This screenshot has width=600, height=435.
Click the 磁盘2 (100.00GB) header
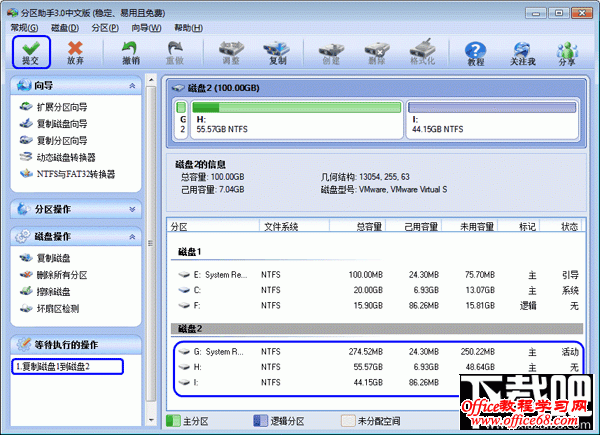(x=376, y=88)
